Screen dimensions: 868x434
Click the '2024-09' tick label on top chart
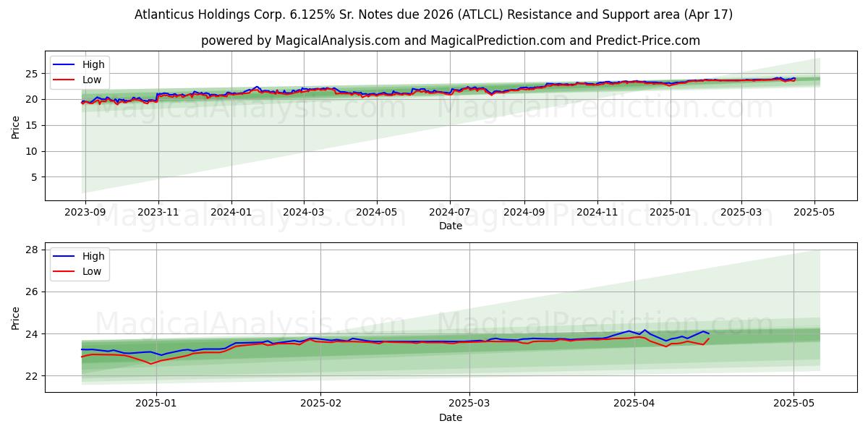point(524,213)
